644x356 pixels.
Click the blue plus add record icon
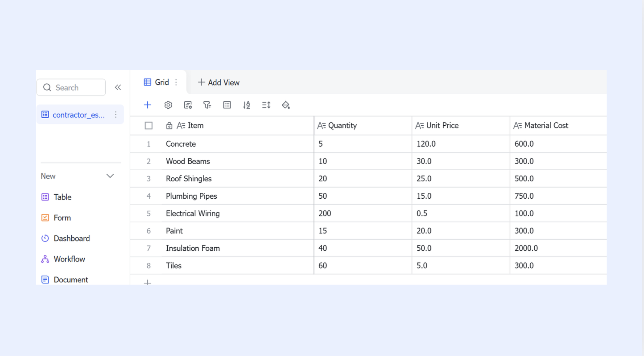pos(147,105)
